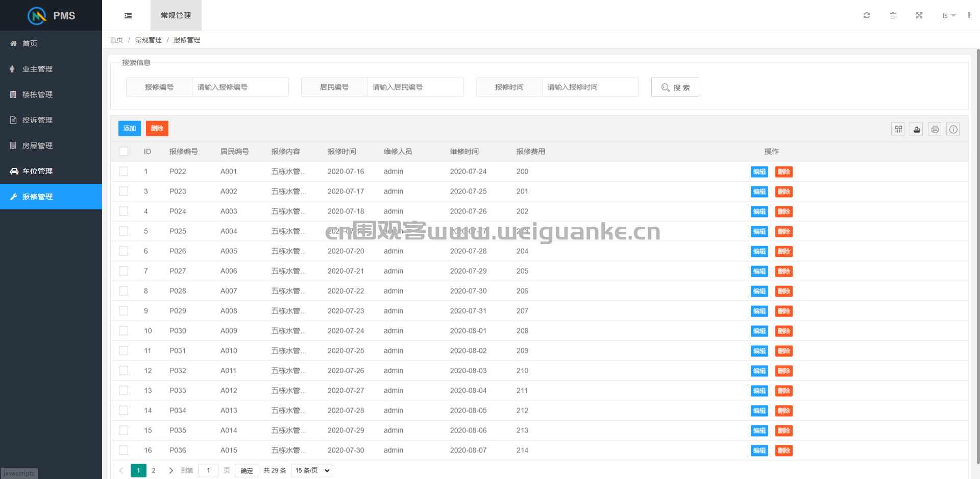Open 楼栋管理 in the sidebar
Image resolution: width=980 pixels, height=479 pixels.
pos(51,94)
